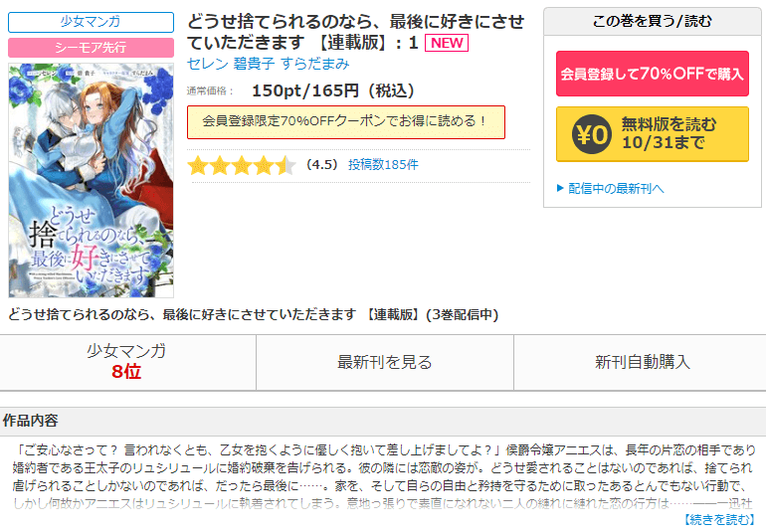Select the 最新刊を見る tab
Viewport: 766px width, 532px height.
coord(385,363)
